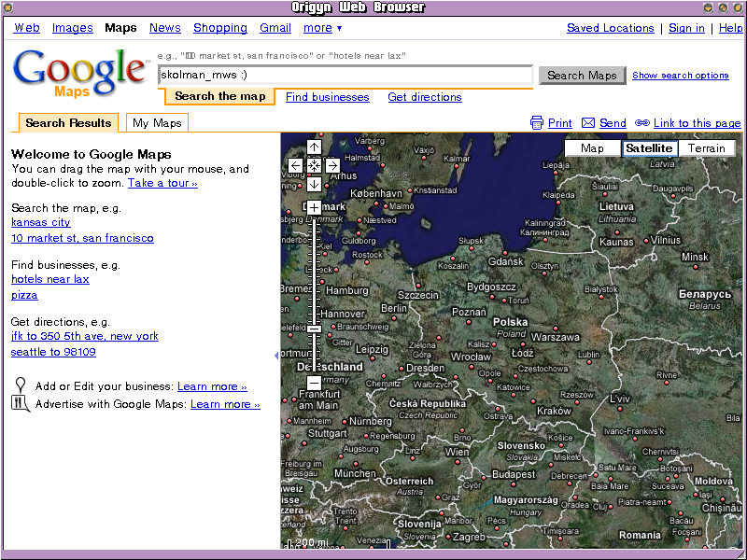Select the Search Results tab
Image resolution: width=747 pixels, height=560 pixels.
click(68, 123)
